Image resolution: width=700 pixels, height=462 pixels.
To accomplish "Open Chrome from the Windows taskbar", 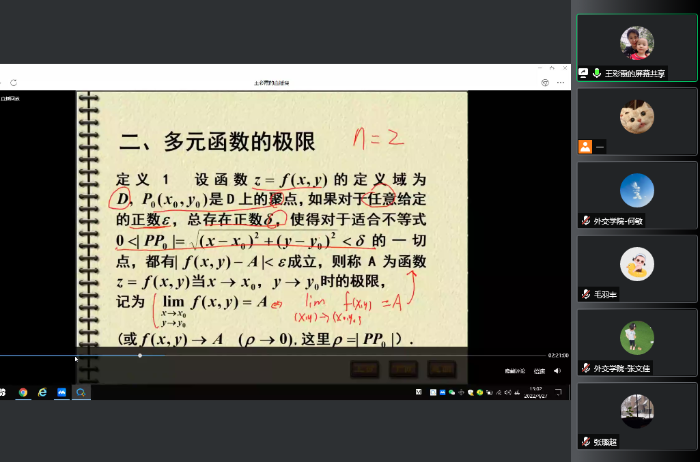I will [22, 393].
